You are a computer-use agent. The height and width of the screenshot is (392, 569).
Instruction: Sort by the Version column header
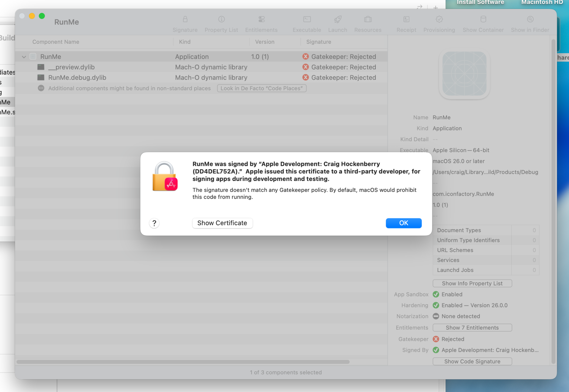(x=265, y=42)
